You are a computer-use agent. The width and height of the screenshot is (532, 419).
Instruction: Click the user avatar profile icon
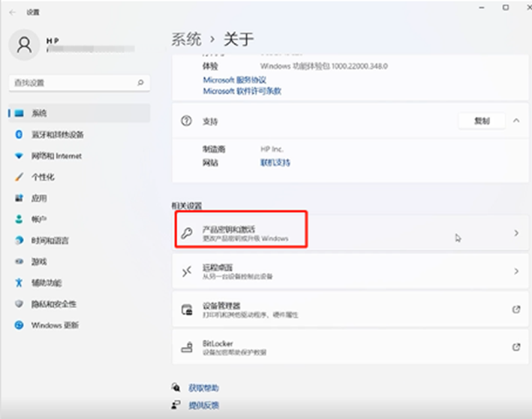coord(24,45)
